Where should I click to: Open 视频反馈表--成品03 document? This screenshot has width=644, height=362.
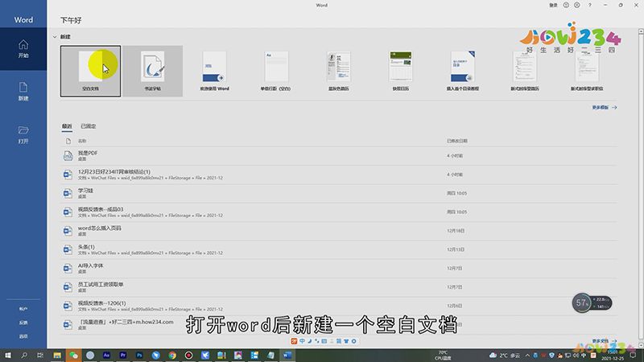click(x=339, y=212)
